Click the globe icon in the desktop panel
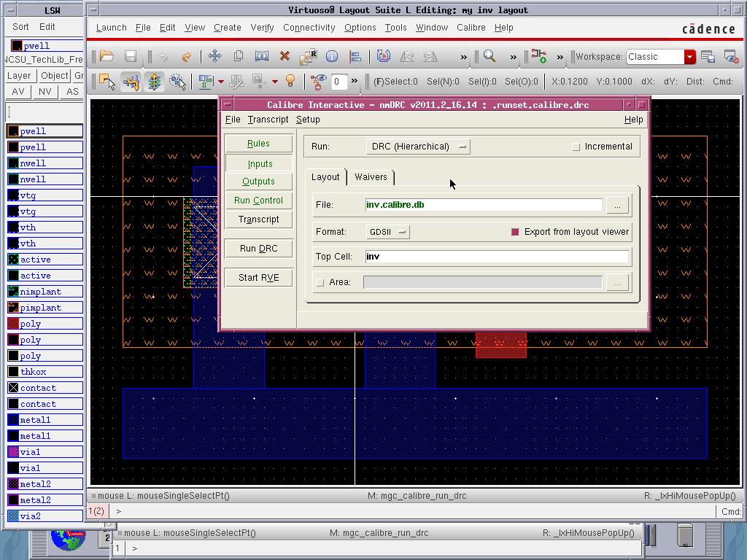 [68, 539]
